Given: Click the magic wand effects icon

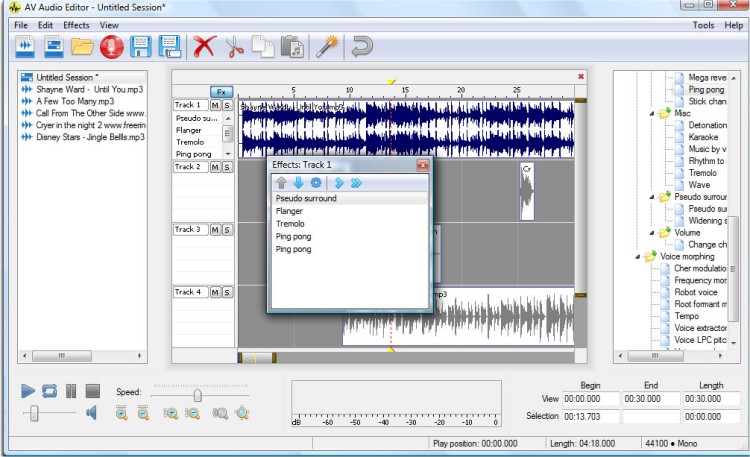Looking at the screenshot, I should coord(326,46).
